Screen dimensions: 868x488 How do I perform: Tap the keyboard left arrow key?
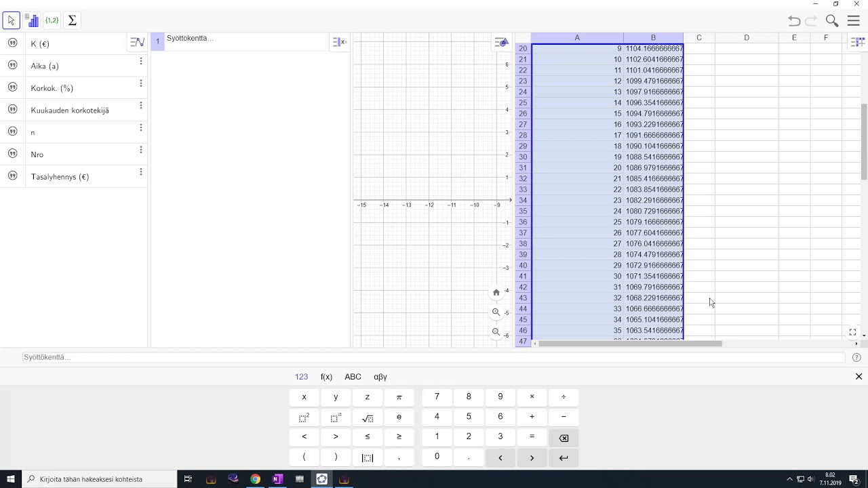[x=500, y=457]
